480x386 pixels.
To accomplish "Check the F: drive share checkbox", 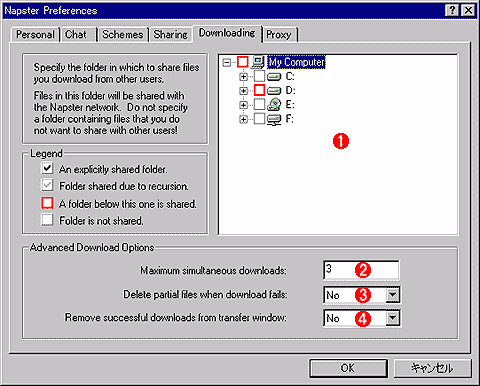I will click(x=259, y=119).
